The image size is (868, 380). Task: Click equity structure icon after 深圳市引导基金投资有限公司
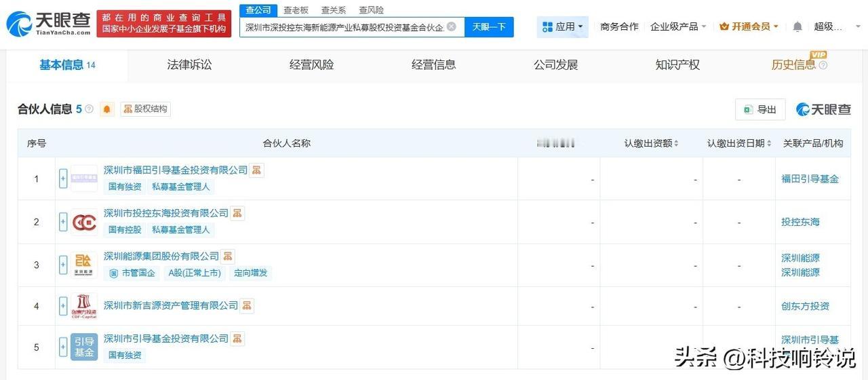click(237, 339)
